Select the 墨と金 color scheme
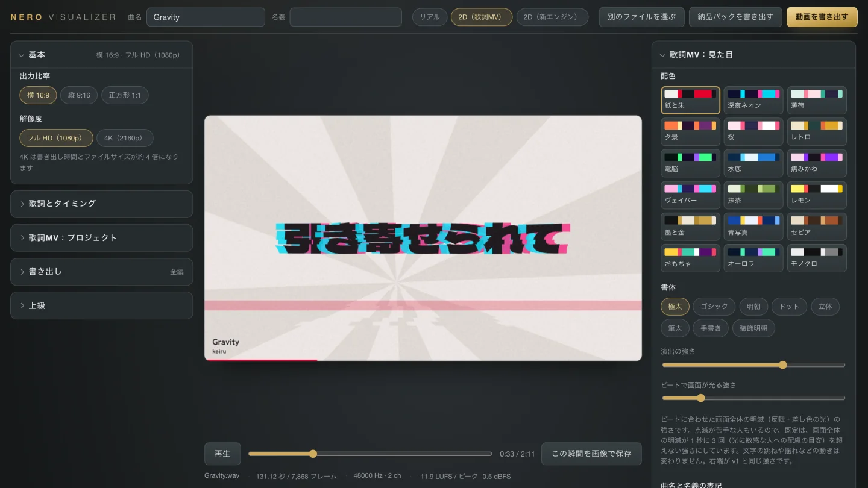 690,227
